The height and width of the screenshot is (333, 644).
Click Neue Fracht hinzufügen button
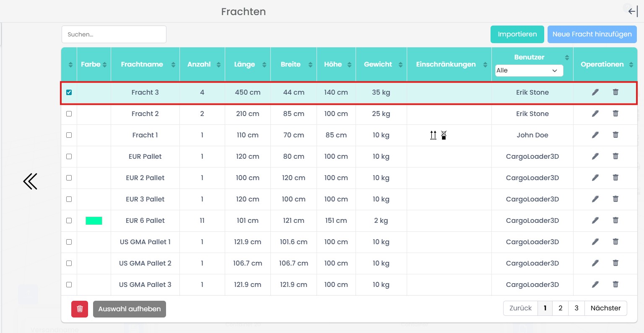(592, 34)
